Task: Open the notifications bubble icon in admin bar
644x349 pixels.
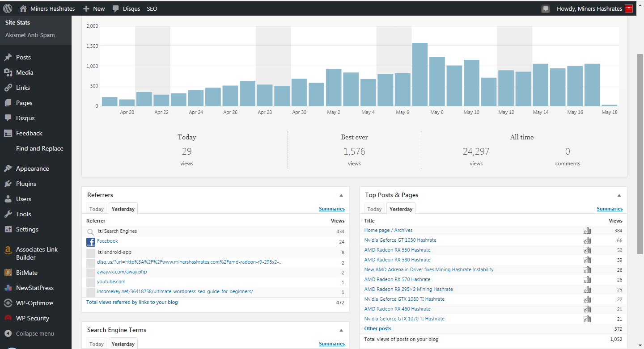Action: pyautogui.click(x=545, y=9)
